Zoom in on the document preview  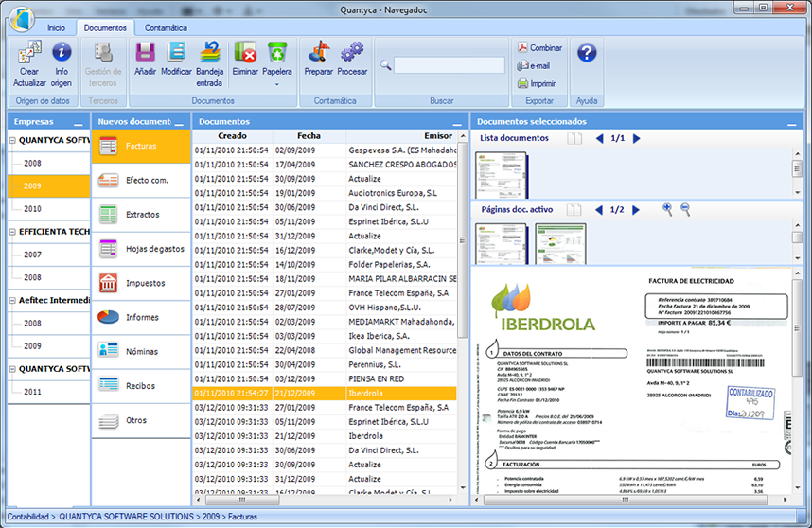[667, 209]
